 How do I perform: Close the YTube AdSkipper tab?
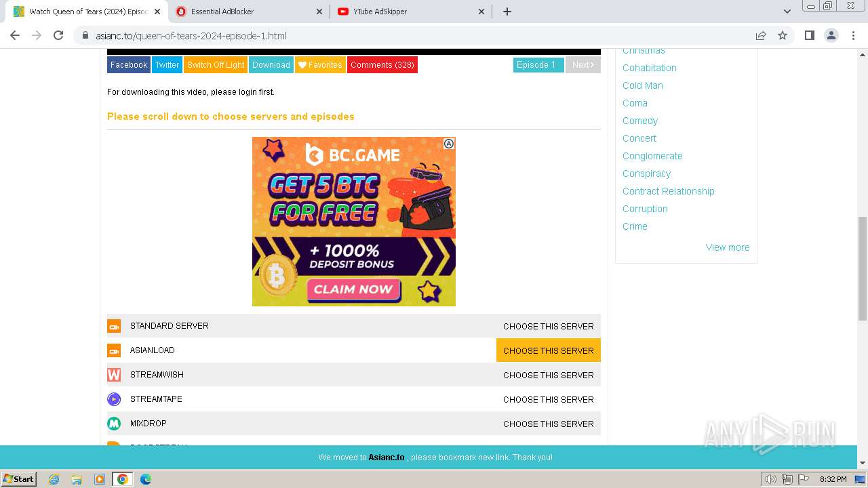(481, 12)
